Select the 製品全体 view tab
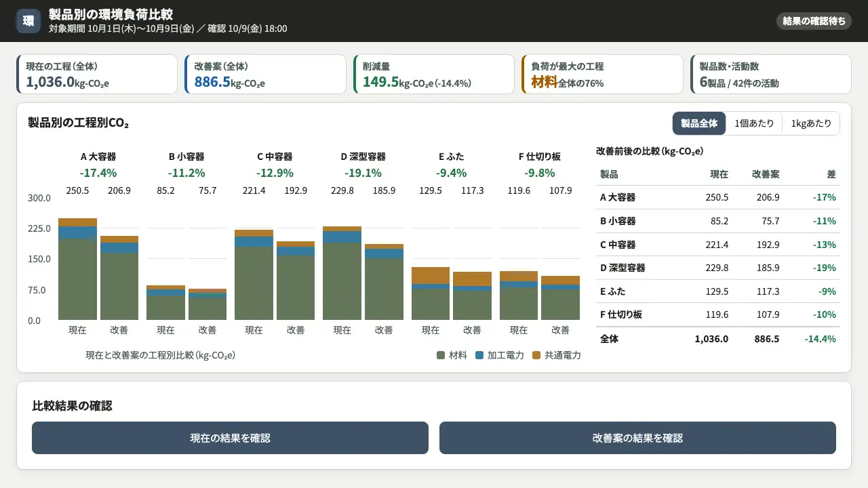Screen dimensions: 868x488 699,123
